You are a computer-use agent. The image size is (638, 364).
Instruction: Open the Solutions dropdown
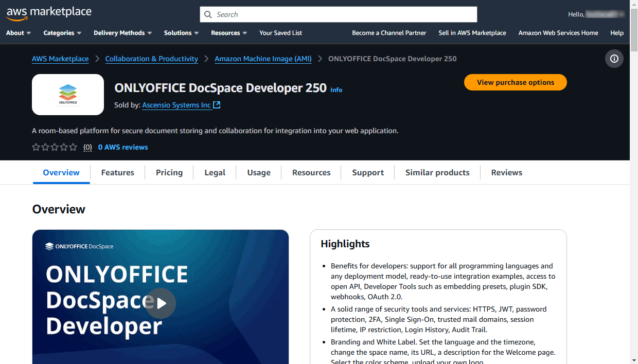pyautogui.click(x=181, y=33)
